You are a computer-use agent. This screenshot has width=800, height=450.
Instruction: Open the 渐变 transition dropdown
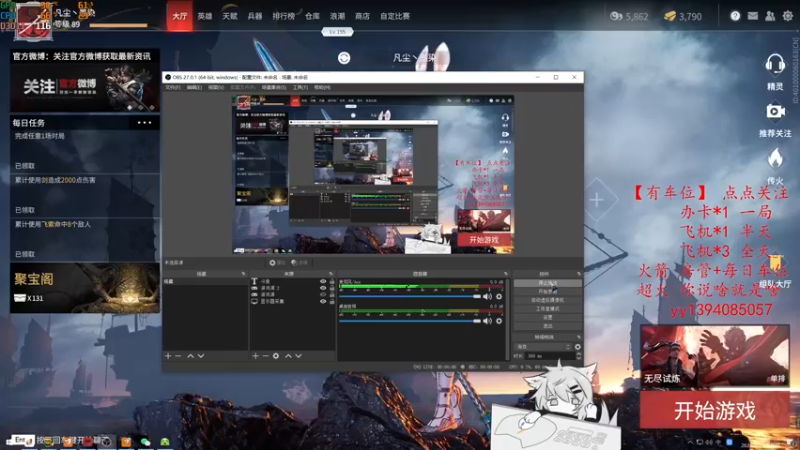tap(543, 346)
